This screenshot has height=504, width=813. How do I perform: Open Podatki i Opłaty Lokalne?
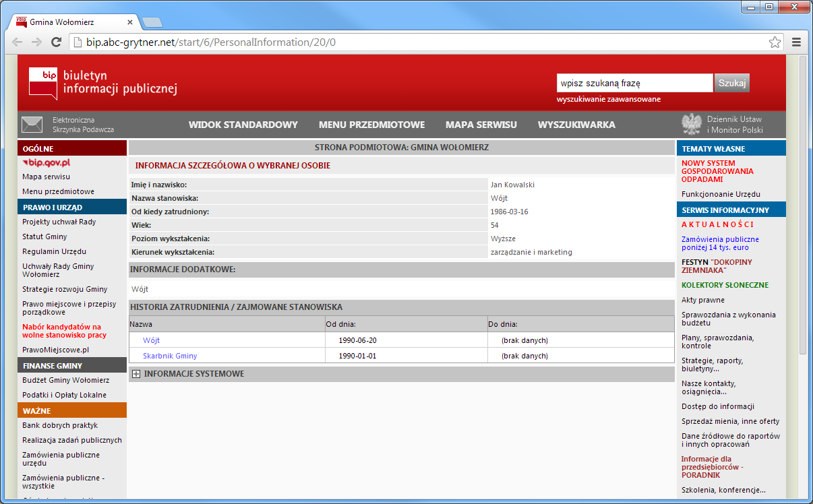pos(64,395)
